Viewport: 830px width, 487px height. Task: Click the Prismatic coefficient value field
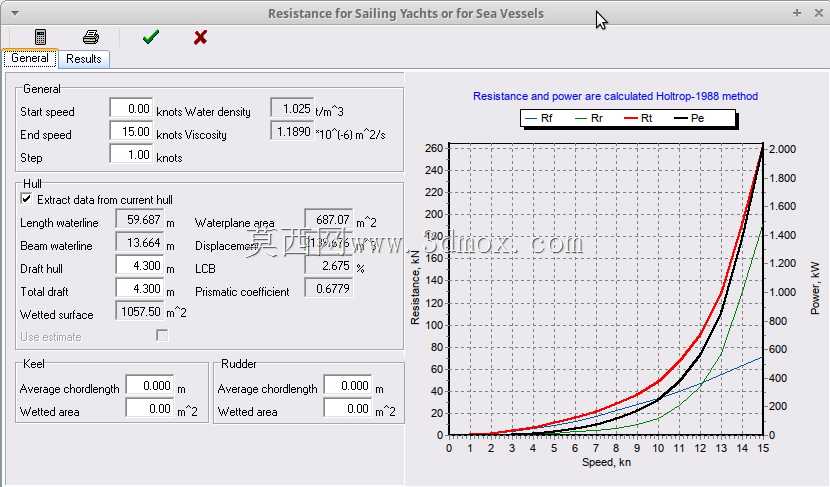coord(329,288)
